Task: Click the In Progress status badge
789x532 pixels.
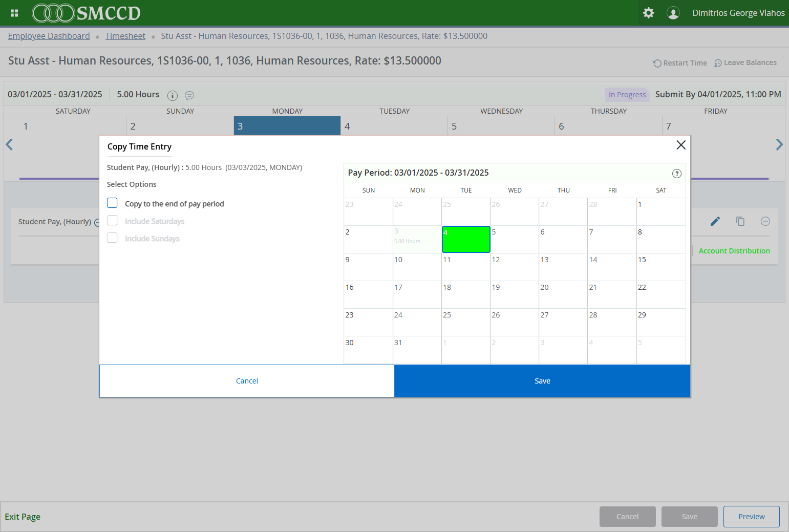Action: [x=627, y=95]
